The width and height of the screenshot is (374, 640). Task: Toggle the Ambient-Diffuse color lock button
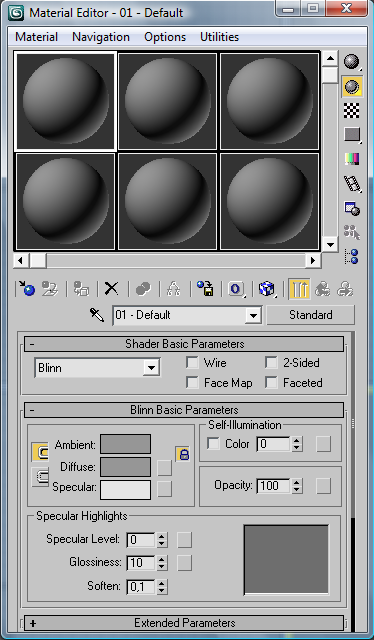tap(40, 452)
